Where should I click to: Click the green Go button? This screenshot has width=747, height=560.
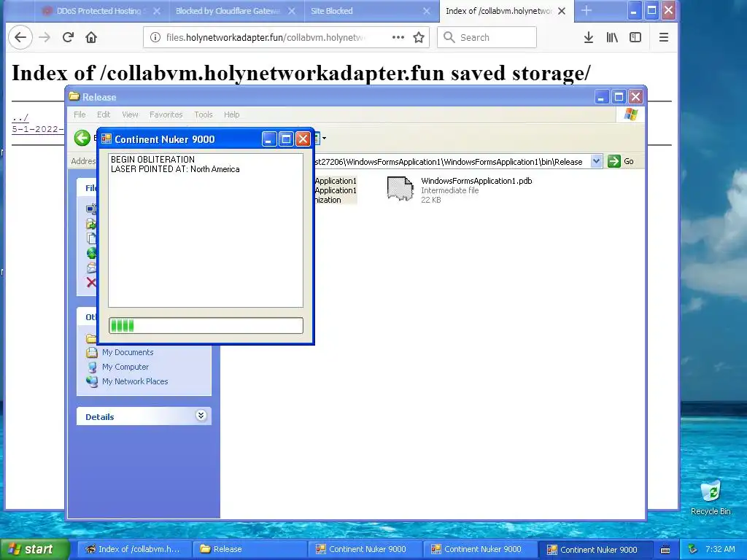(620, 161)
